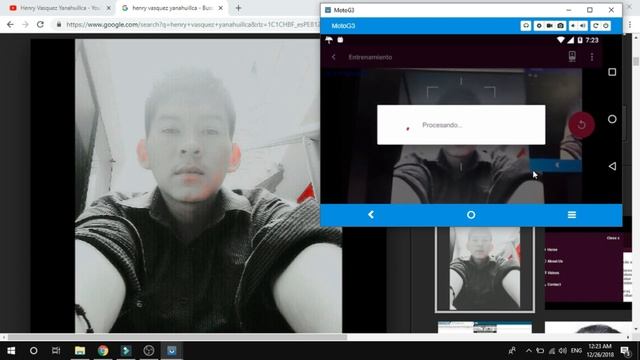Click the power icon in MotoG3 toolbar
The height and width of the screenshot is (360, 640).
(606, 26)
